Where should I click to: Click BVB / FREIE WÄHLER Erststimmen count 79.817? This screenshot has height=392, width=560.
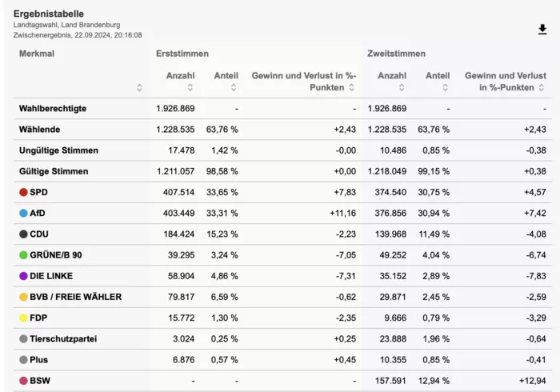(182, 297)
